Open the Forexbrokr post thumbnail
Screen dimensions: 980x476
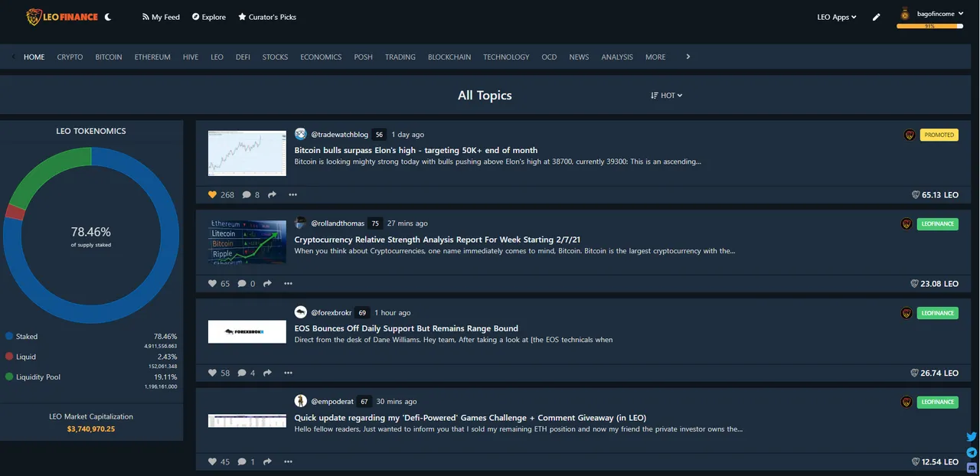coord(247,331)
